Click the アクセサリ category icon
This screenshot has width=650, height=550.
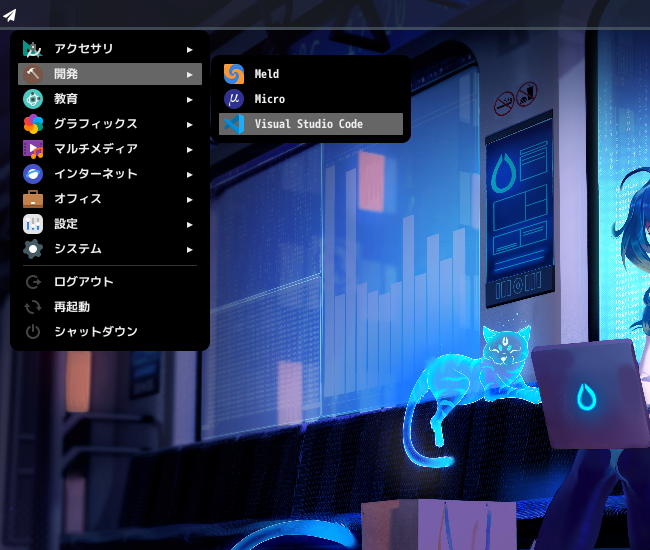point(33,49)
